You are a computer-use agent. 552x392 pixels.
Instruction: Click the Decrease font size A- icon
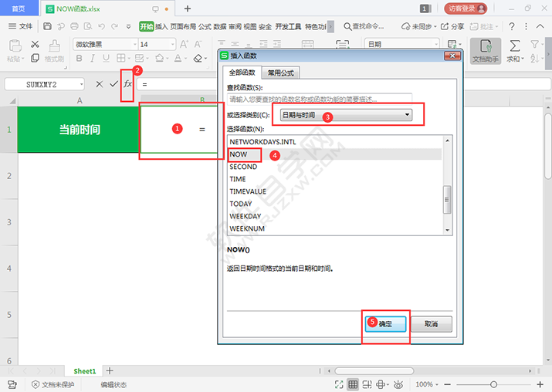click(x=198, y=44)
